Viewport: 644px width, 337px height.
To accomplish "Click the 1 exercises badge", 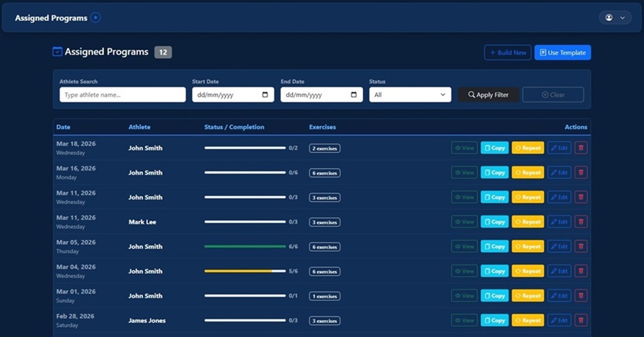I will (325, 296).
